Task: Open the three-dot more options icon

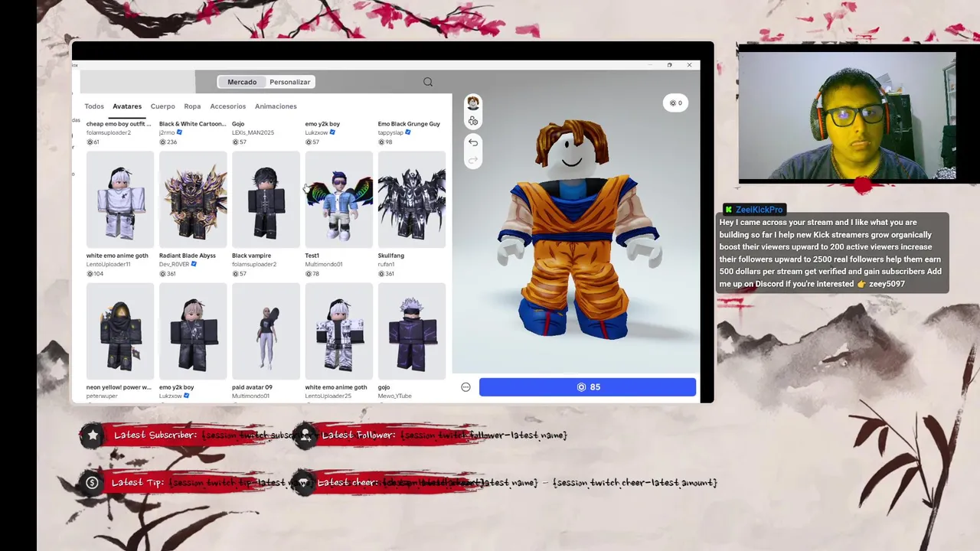Action: [465, 387]
